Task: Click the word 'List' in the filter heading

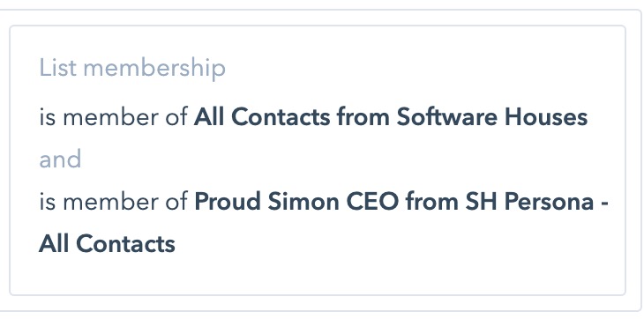Action: (x=58, y=68)
